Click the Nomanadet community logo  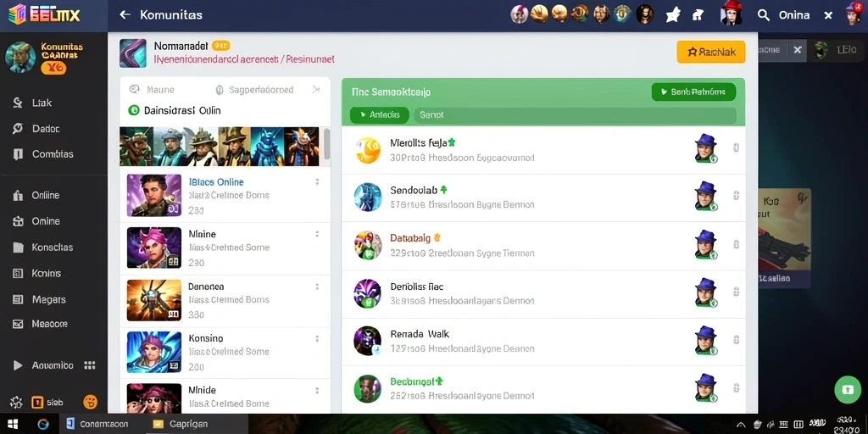point(133,53)
